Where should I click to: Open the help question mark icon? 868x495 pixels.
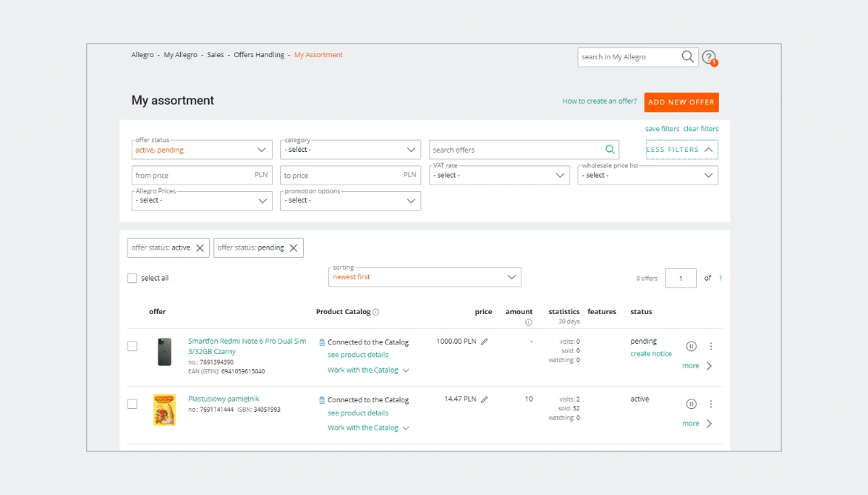point(709,57)
